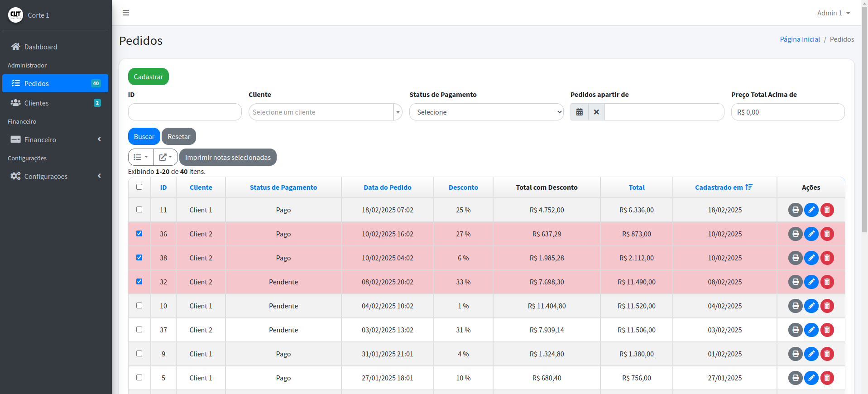Viewport: 868px width, 394px height.
Task: Delete order 32 with the trash icon
Action: (x=827, y=282)
